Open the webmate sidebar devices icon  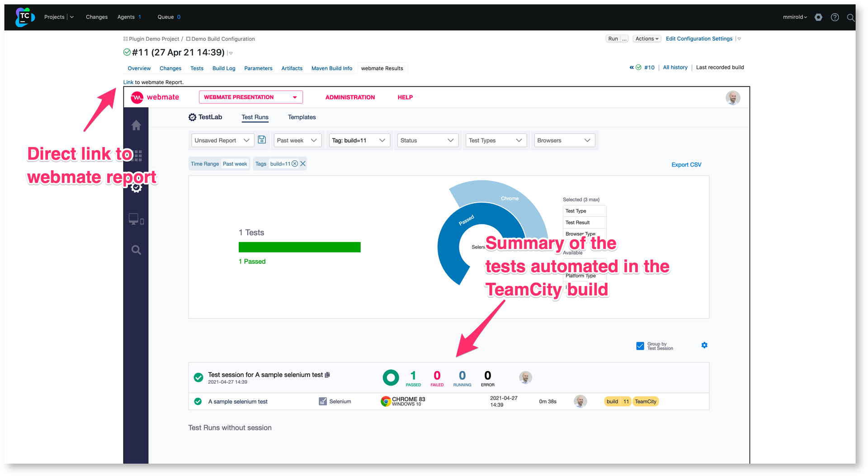(x=136, y=219)
